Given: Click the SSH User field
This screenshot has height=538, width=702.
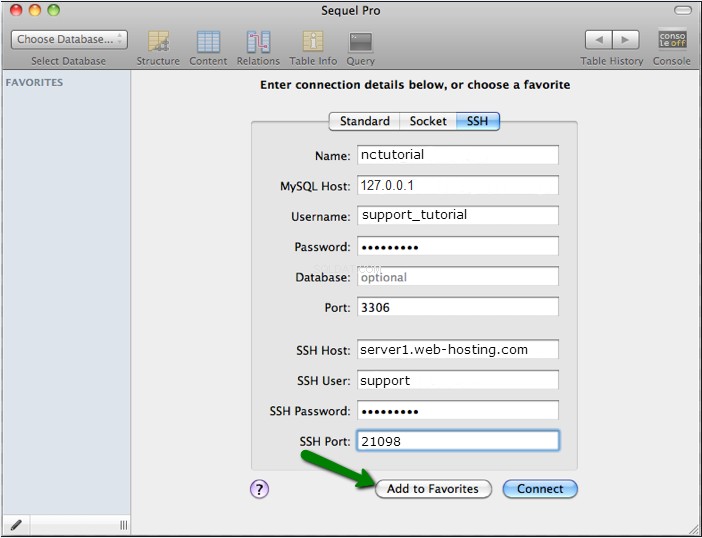Looking at the screenshot, I should click(x=458, y=380).
